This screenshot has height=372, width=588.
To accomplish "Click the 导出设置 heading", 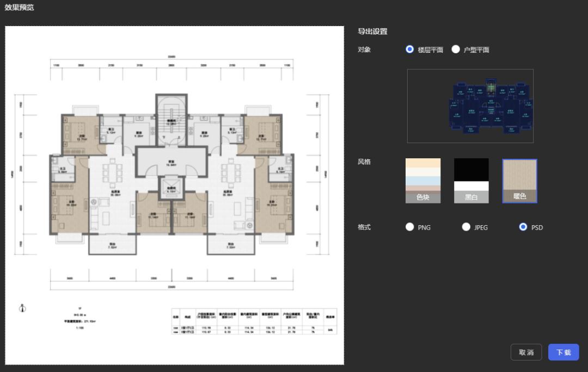I will [x=372, y=32].
